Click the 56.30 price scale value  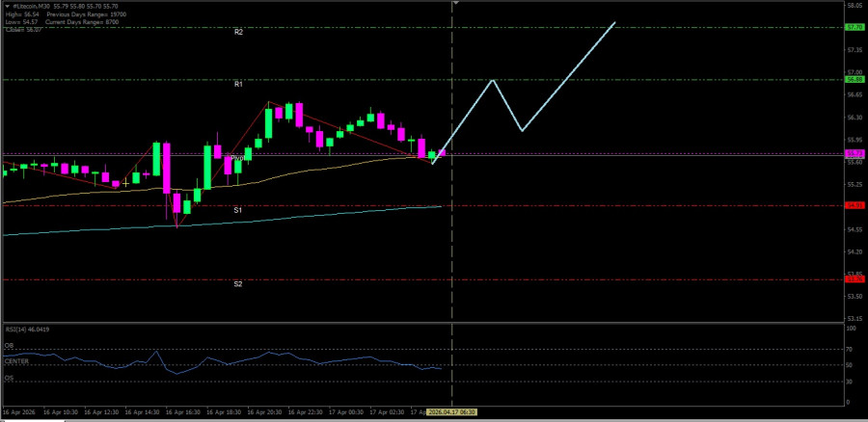coord(854,118)
